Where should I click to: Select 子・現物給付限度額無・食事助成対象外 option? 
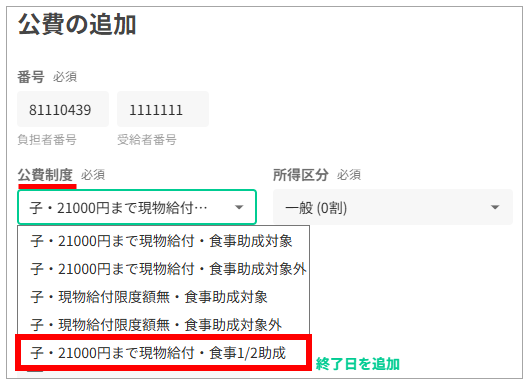[x=163, y=324]
